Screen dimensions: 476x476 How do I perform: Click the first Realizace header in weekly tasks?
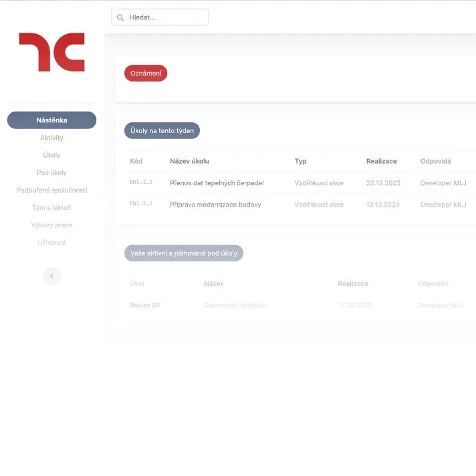[382, 161]
